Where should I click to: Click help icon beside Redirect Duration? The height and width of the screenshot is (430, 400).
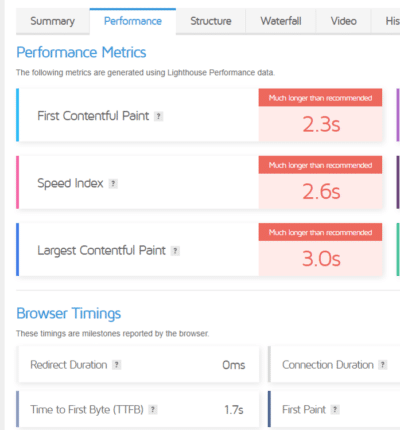116,365
